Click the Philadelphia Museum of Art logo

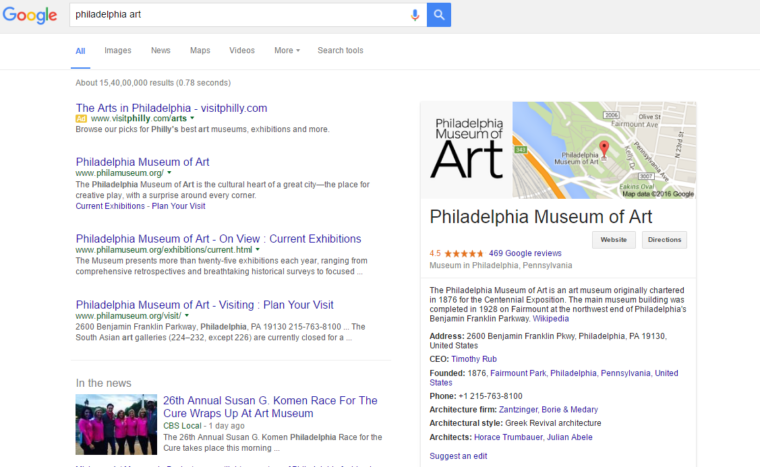pyautogui.click(x=466, y=150)
